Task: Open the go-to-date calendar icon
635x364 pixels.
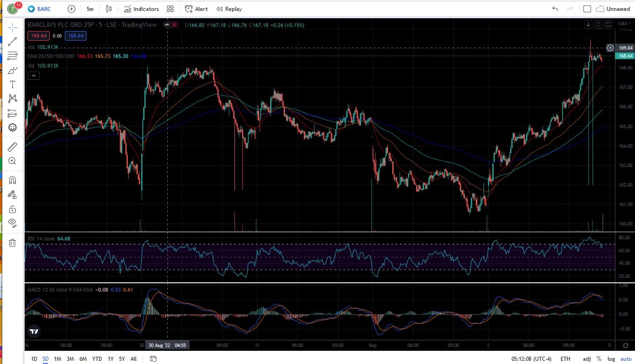Action: (153, 359)
